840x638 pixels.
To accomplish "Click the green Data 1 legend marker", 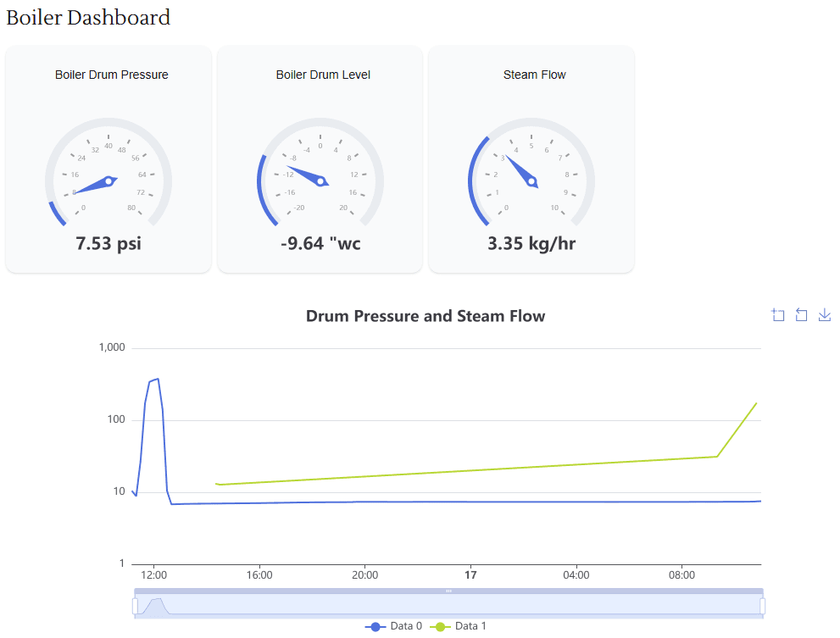I will (x=442, y=626).
